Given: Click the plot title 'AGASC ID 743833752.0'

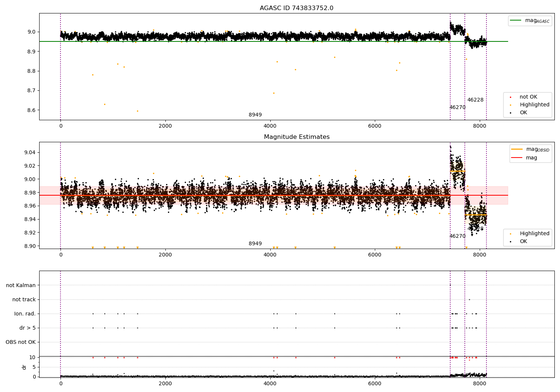Looking at the screenshot, I should (296, 8).
